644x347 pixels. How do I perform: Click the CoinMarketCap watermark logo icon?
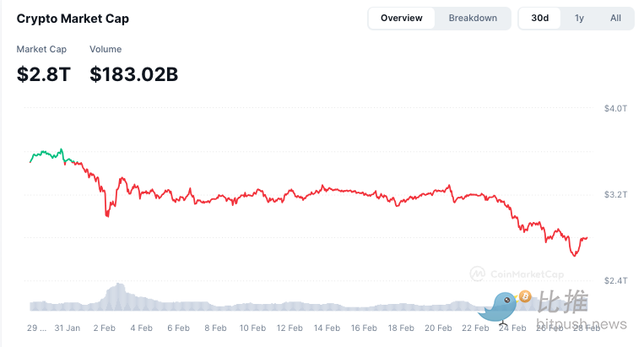click(477, 274)
